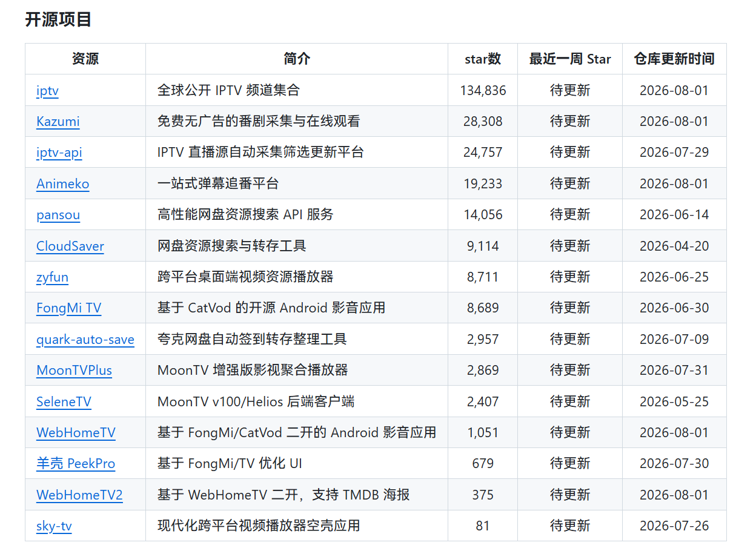Click description 一站式弹幕追番平台
Screen dimensions: 756x551
[218, 184]
